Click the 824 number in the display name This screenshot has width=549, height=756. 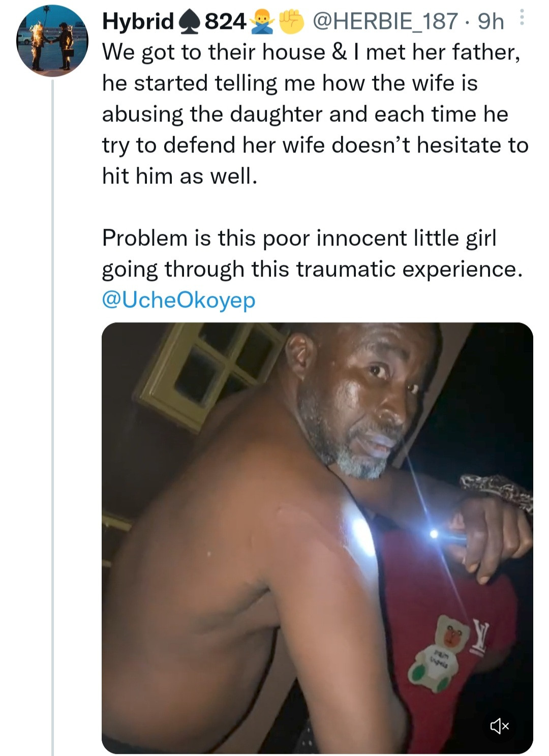coord(225,22)
